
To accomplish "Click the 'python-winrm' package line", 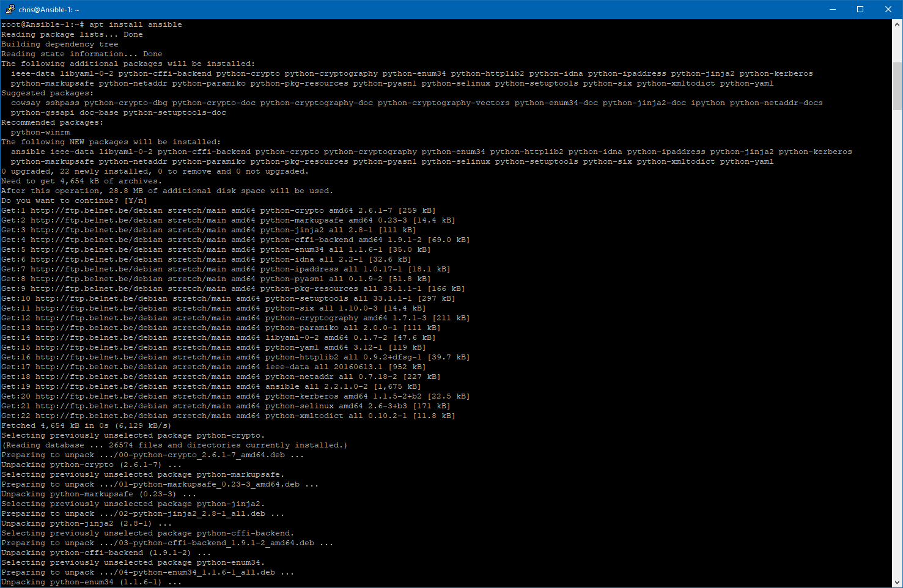I will (x=40, y=132).
